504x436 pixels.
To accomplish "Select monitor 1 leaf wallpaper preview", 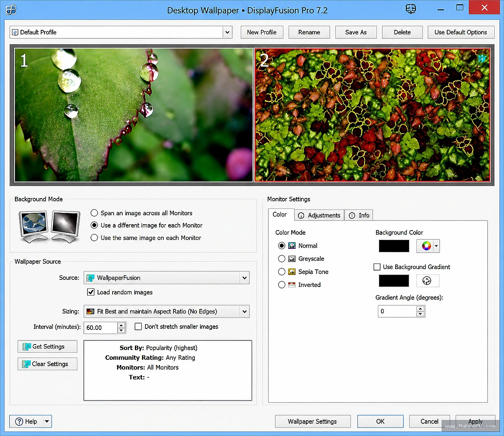I will click(x=134, y=115).
